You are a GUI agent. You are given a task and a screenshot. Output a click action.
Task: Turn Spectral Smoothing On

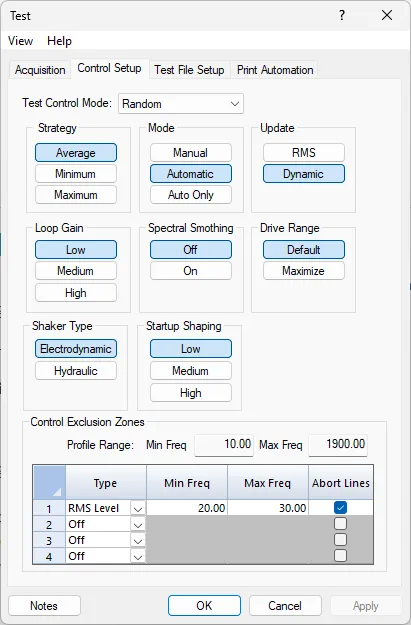191,271
